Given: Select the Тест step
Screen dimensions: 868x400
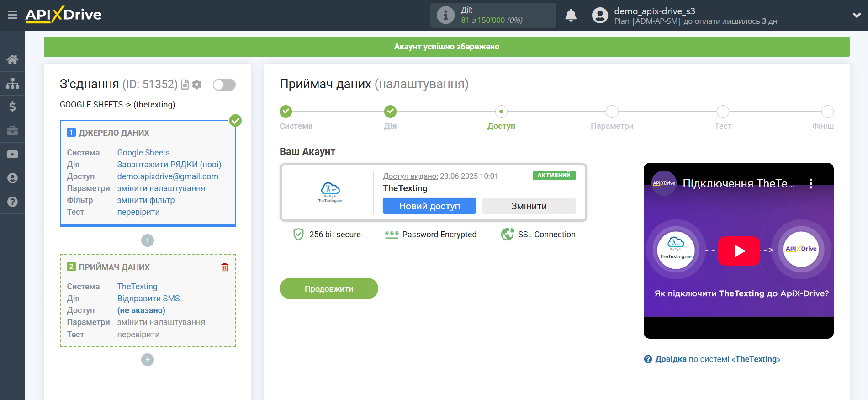Looking at the screenshot, I should [723, 112].
